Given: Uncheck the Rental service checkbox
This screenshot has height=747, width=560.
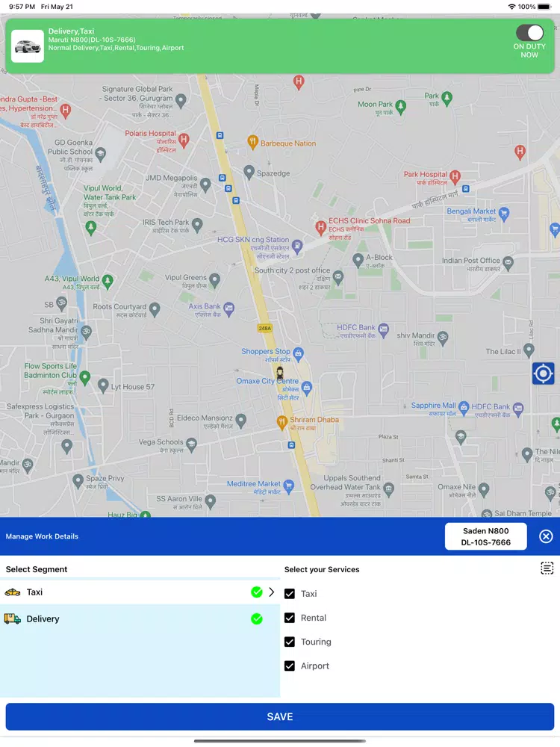Looking at the screenshot, I should [x=290, y=618].
